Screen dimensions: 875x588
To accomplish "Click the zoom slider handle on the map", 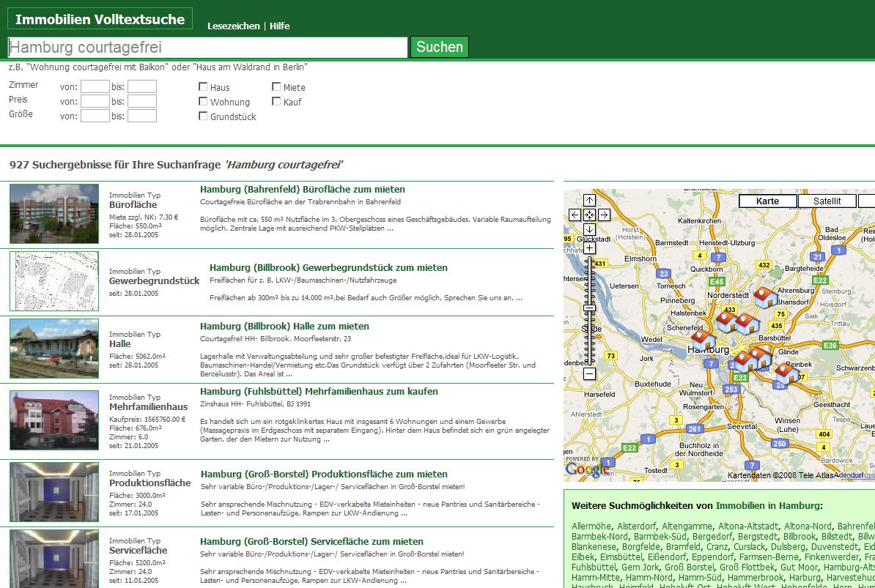I will coord(589,308).
